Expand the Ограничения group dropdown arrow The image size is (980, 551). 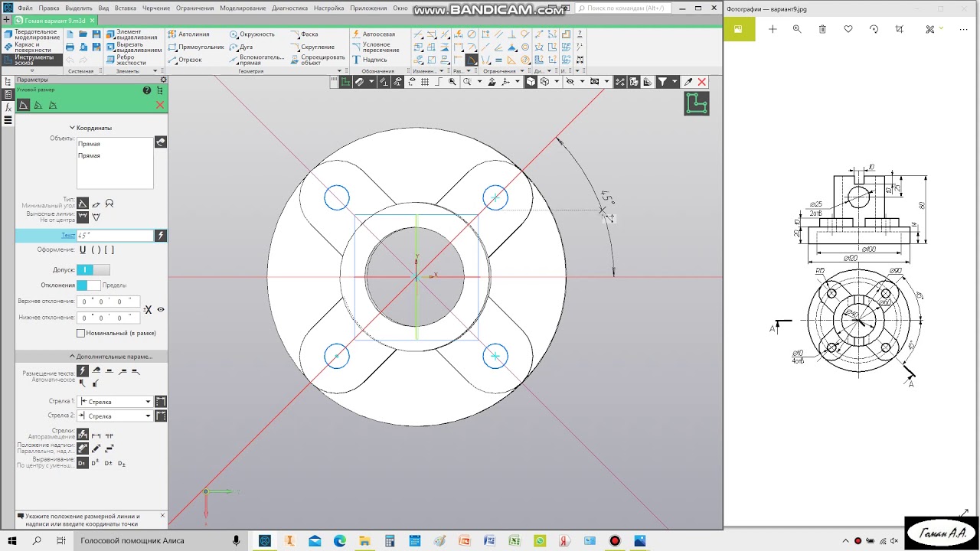point(522,71)
